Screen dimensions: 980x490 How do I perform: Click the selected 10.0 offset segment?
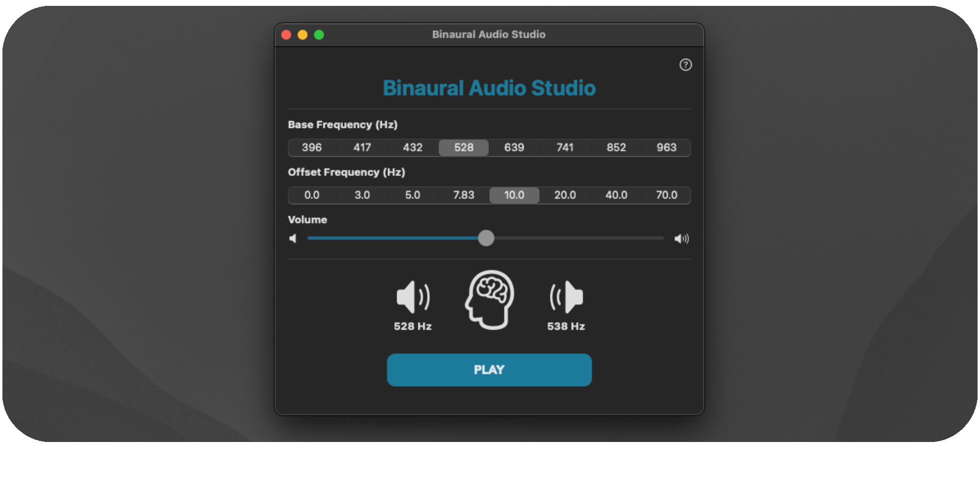click(514, 195)
